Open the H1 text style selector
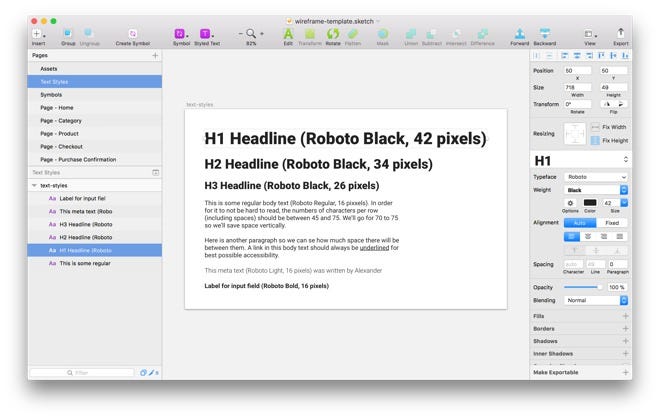 tap(580, 160)
